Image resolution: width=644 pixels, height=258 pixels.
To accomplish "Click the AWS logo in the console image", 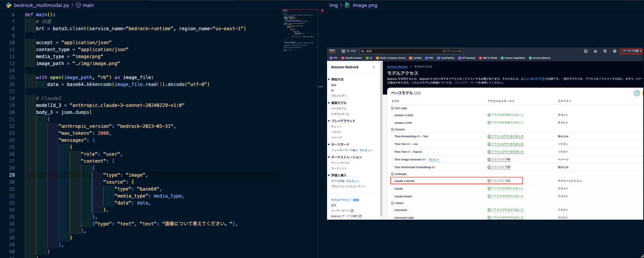I will pos(332,51).
